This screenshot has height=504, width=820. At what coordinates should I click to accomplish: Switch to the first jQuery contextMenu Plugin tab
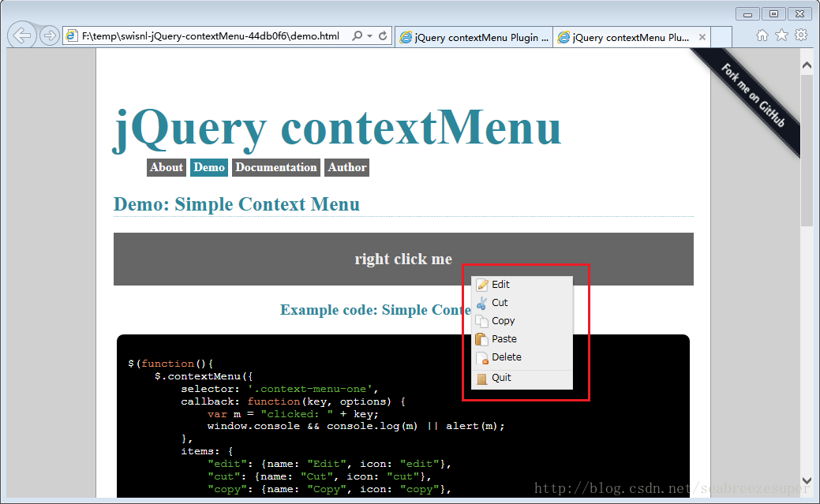pyautogui.click(x=474, y=37)
